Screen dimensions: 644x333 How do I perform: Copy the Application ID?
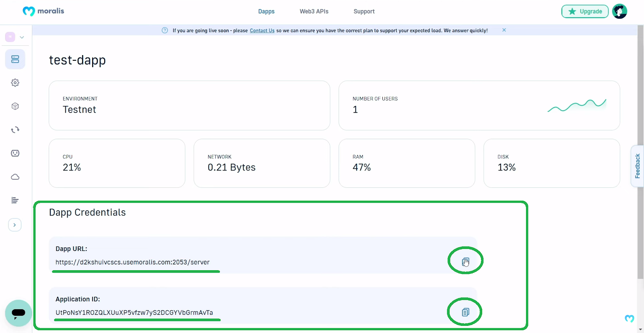point(465,312)
